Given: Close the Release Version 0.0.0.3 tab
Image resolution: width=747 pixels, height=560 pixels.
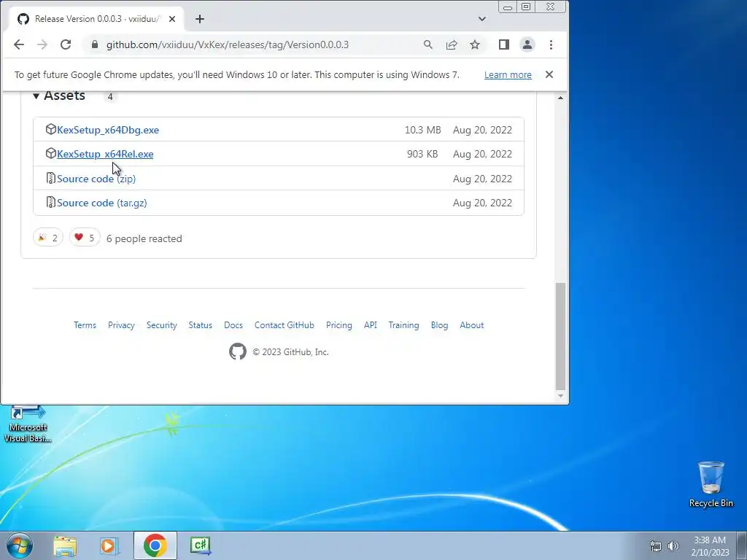Looking at the screenshot, I should point(172,19).
